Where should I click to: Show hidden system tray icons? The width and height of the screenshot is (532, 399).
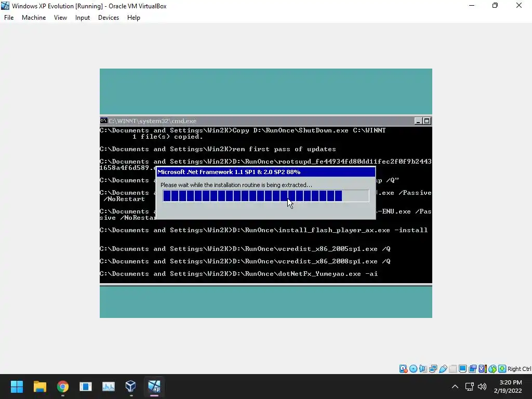455,387
